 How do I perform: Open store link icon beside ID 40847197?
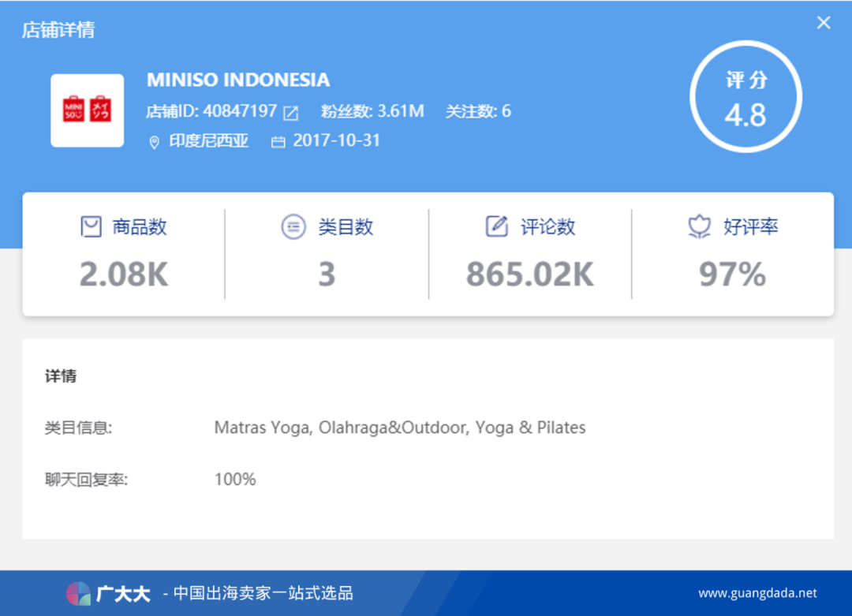290,113
